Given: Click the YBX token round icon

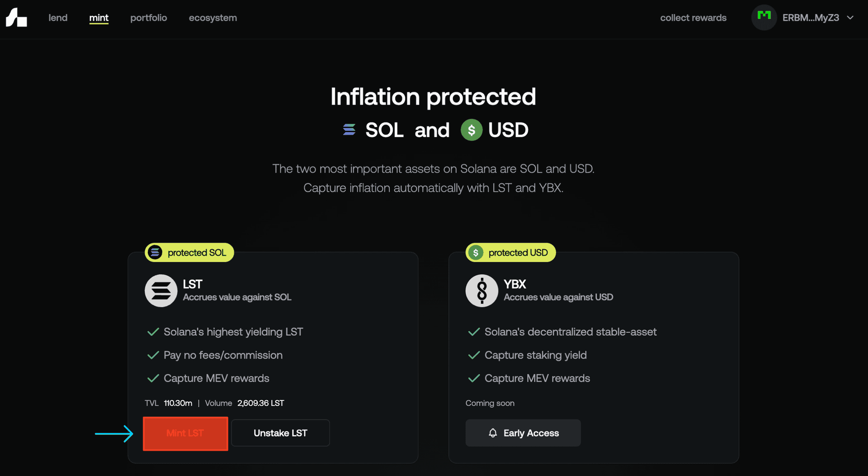Looking at the screenshot, I should (482, 290).
